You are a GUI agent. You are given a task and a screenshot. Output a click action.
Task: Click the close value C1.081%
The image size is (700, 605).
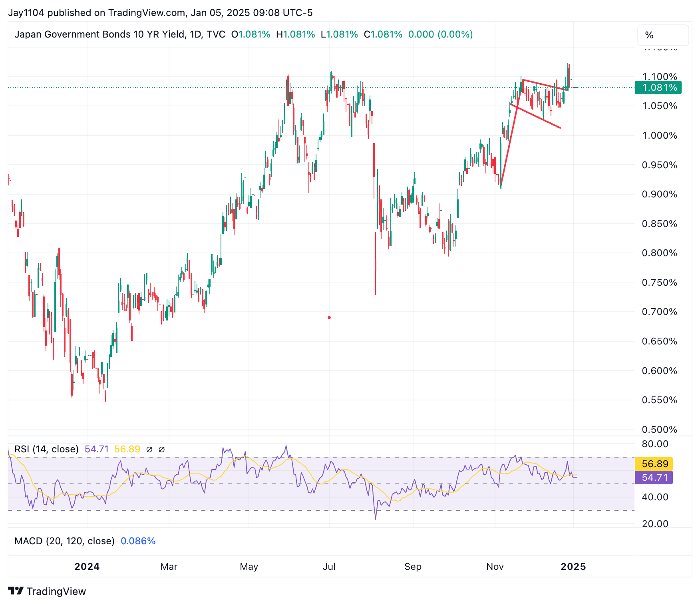click(383, 34)
